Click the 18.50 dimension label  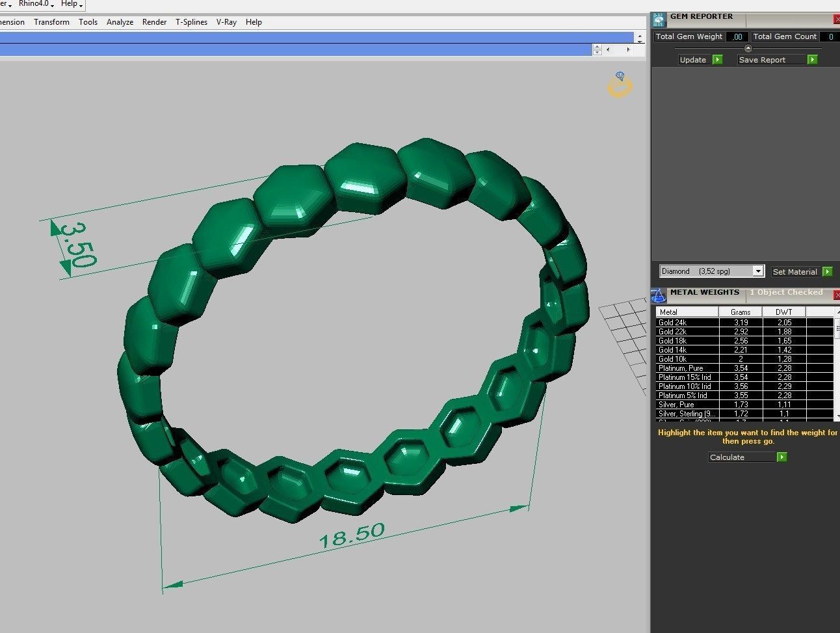tap(351, 536)
